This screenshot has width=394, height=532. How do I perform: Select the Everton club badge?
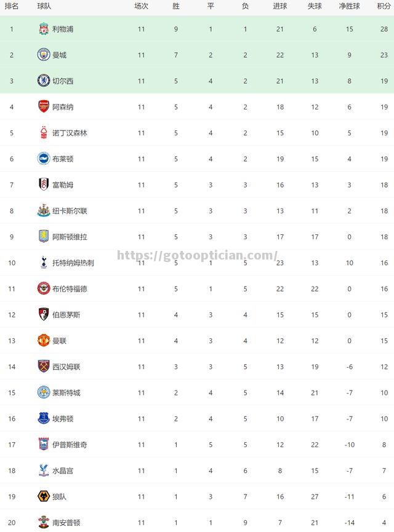44,418
